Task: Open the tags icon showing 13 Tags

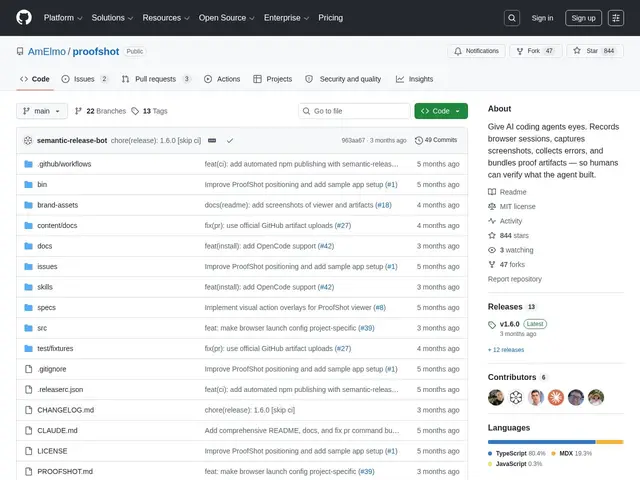Action: (x=135, y=111)
